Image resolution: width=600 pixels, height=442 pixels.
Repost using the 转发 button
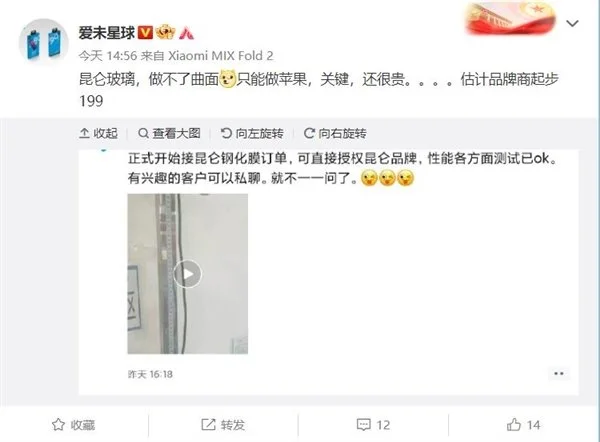[223, 425]
